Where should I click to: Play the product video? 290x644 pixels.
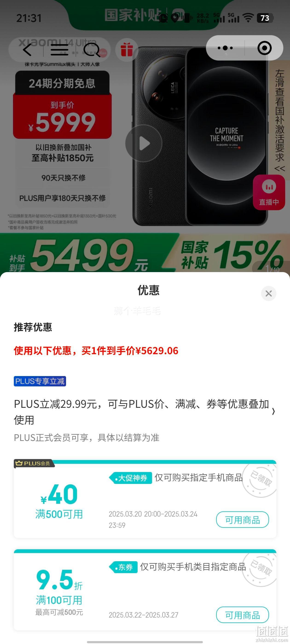tap(144, 143)
